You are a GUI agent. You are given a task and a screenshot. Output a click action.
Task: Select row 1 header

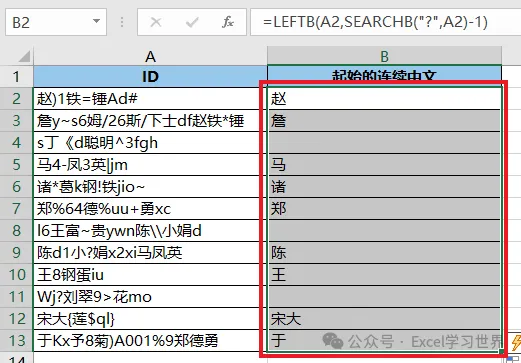17,77
